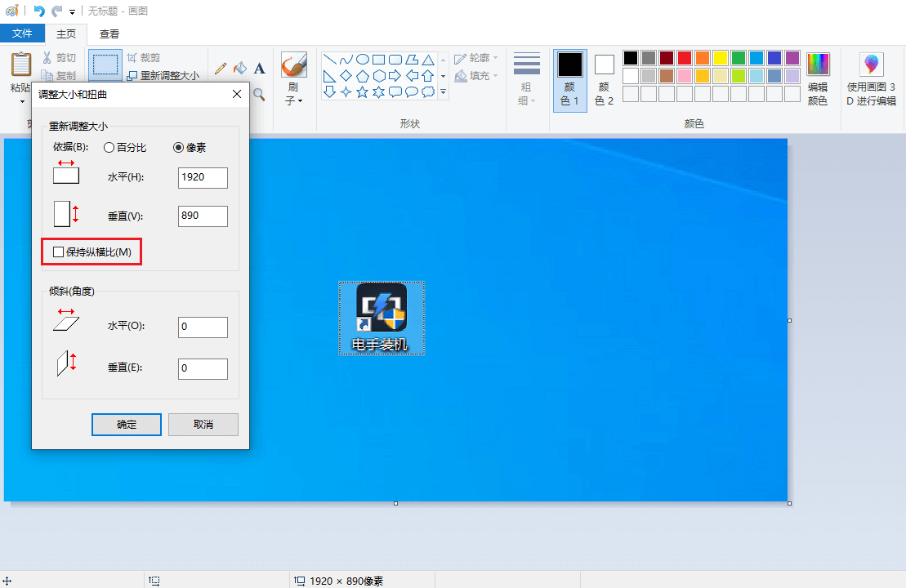Select the rectangular selection tool
Screen dimensions: 906x588
click(x=104, y=65)
